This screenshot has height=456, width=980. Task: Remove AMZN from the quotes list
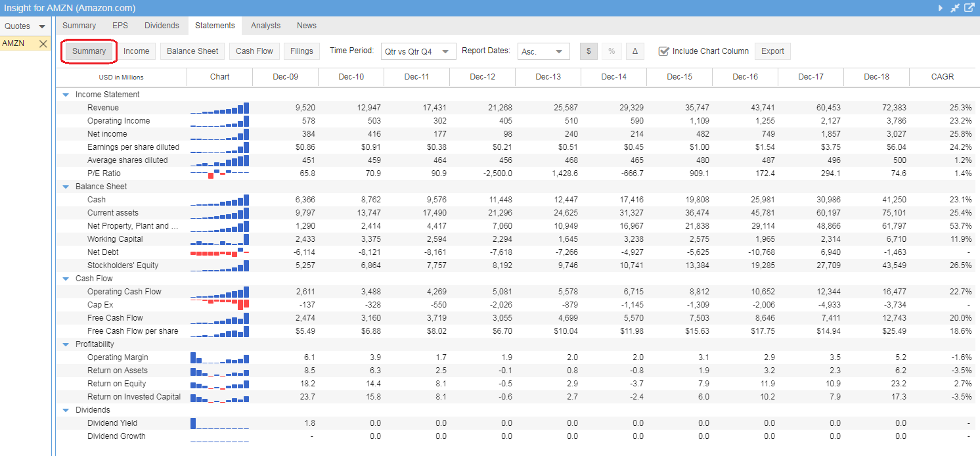pyautogui.click(x=43, y=43)
